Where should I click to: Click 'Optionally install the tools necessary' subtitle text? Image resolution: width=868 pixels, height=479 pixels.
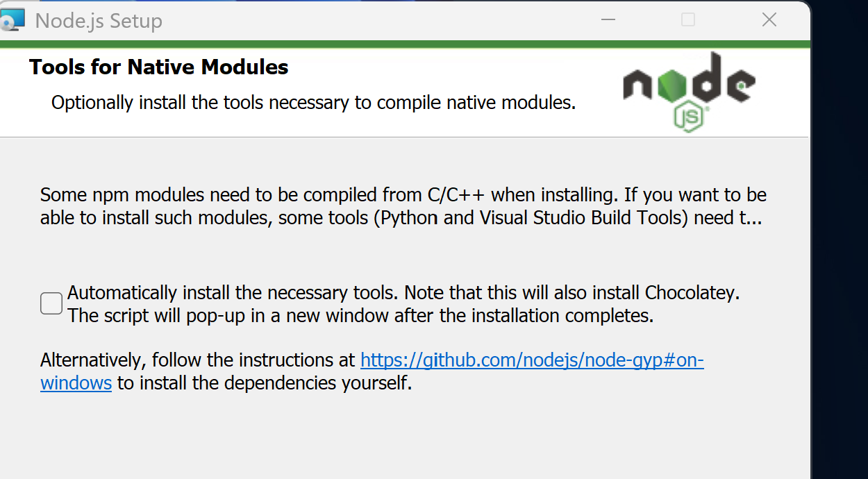pos(314,103)
